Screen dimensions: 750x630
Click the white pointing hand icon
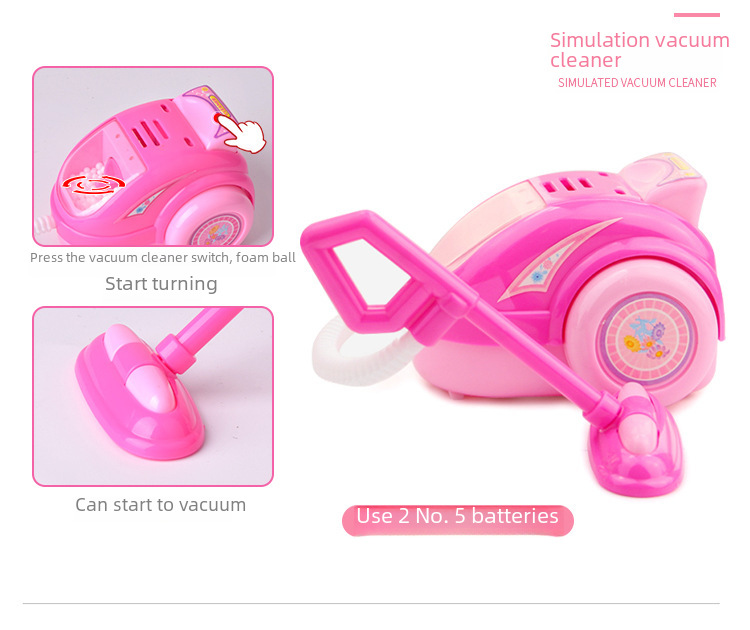245,135
